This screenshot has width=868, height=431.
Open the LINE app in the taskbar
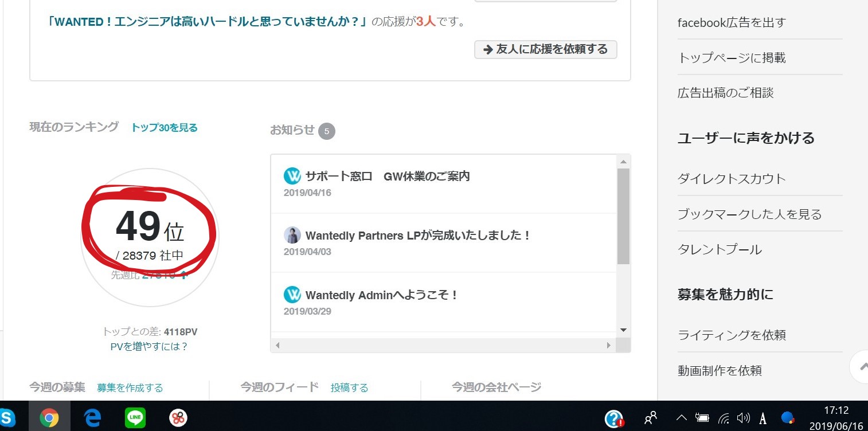(135, 418)
